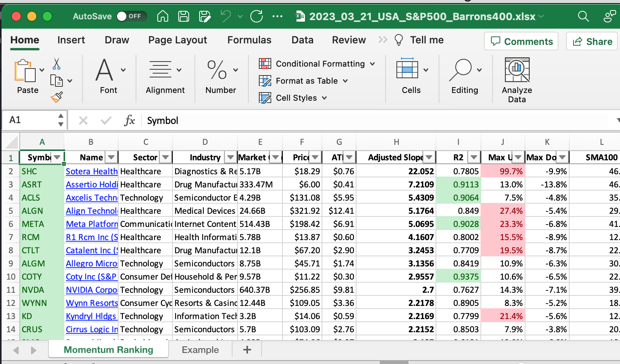The height and width of the screenshot is (364, 620).
Task: Click the Analyze Data icon
Action: click(517, 70)
